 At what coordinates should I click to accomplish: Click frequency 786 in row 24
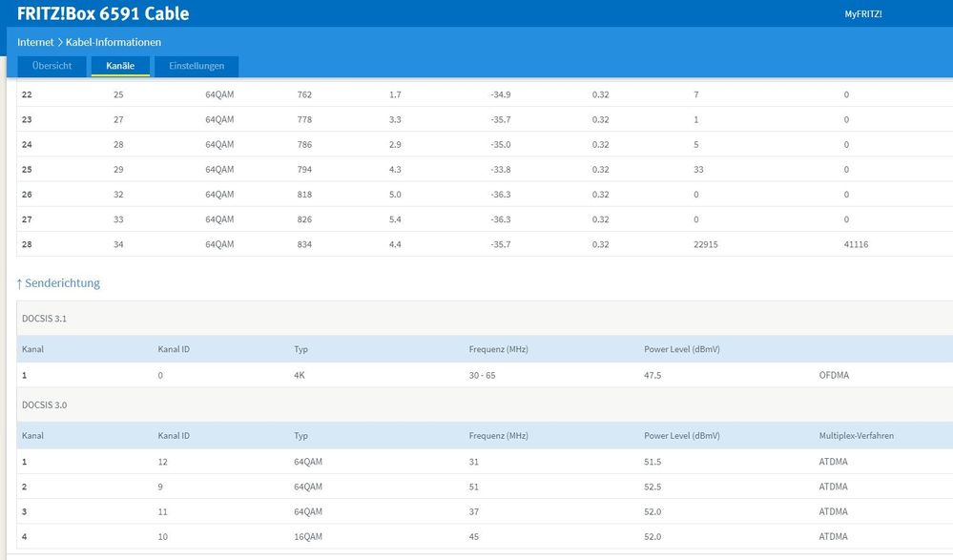tap(304, 145)
